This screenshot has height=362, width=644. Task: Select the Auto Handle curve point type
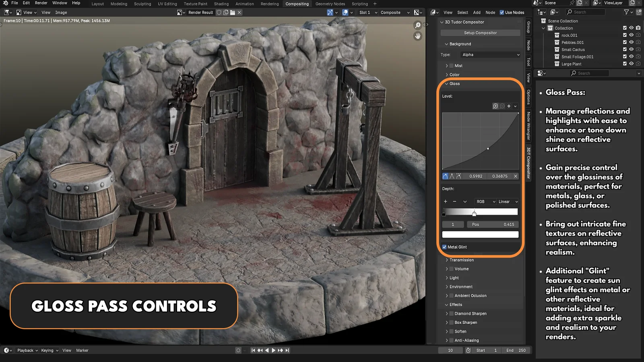click(x=446, y=176)
